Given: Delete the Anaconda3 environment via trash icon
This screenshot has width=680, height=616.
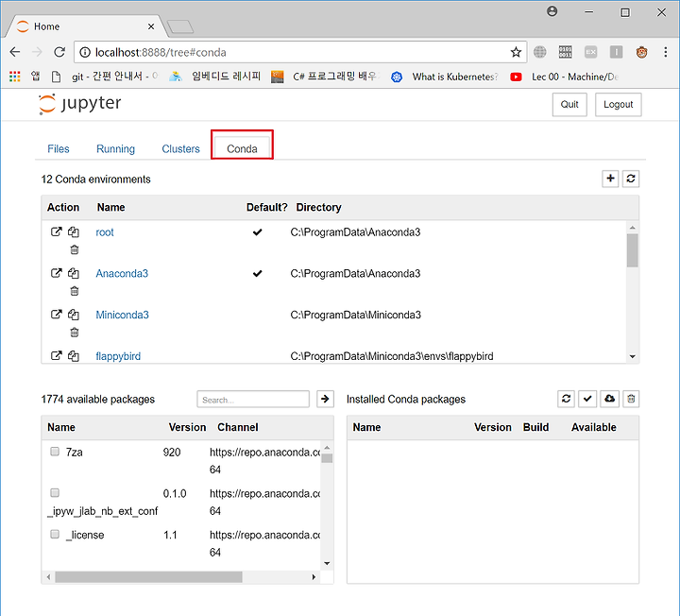Looking at the screenshot, I should (75, 291).
